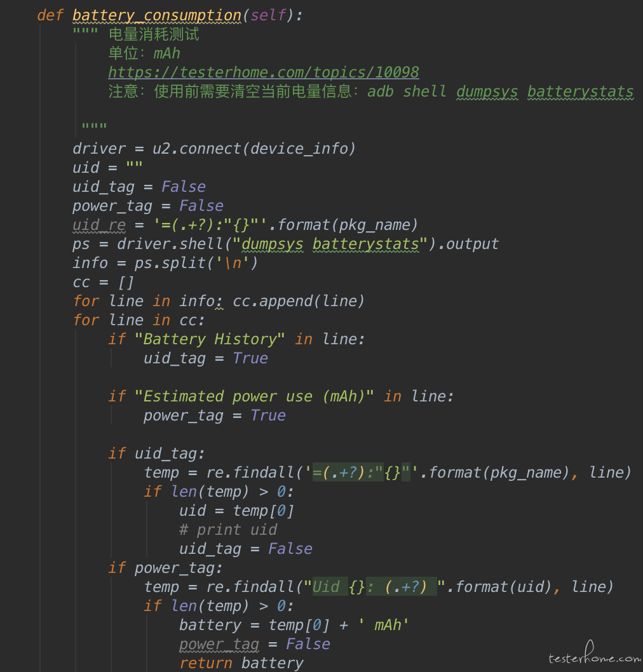Screen dimensions: 643x672
Task: Click the highlighted regex in first re.findall
Action: [x=362, y=473]
